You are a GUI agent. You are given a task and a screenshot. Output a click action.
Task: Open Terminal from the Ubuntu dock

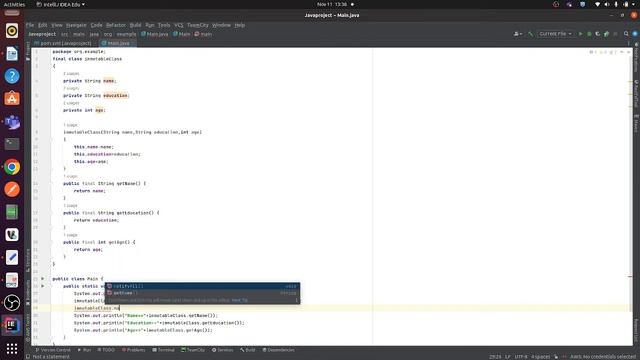(x=12, y=144)
